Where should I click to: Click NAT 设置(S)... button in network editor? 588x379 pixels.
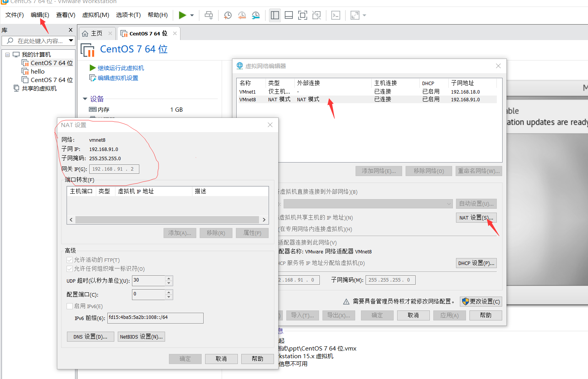coord(476,218)
